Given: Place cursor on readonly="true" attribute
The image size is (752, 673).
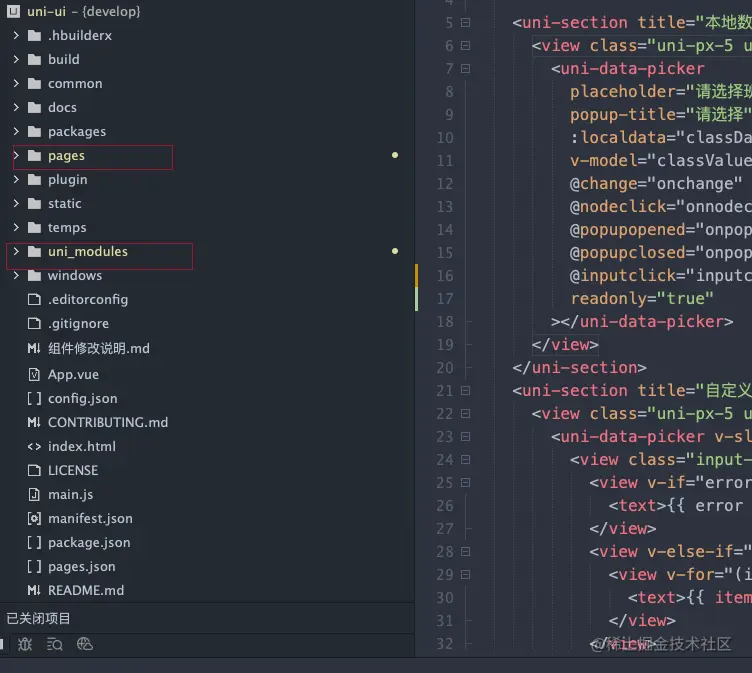Looking at the screenshot, I should (x=642, y=298).
